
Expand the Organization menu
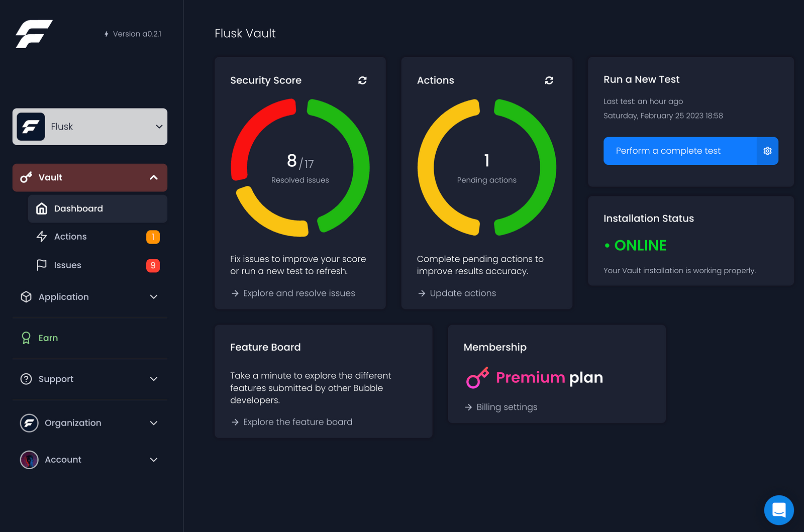pyautogui.click(x=154, y=423)
